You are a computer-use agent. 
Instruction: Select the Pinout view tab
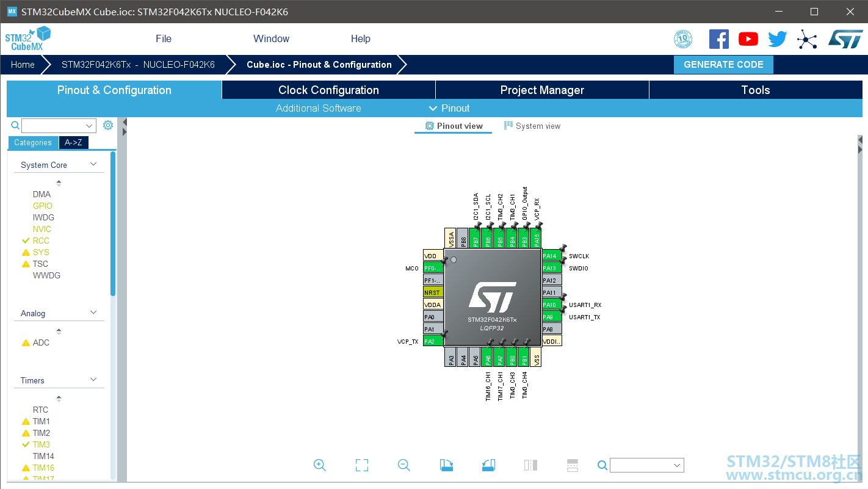(x=454, y=126)
